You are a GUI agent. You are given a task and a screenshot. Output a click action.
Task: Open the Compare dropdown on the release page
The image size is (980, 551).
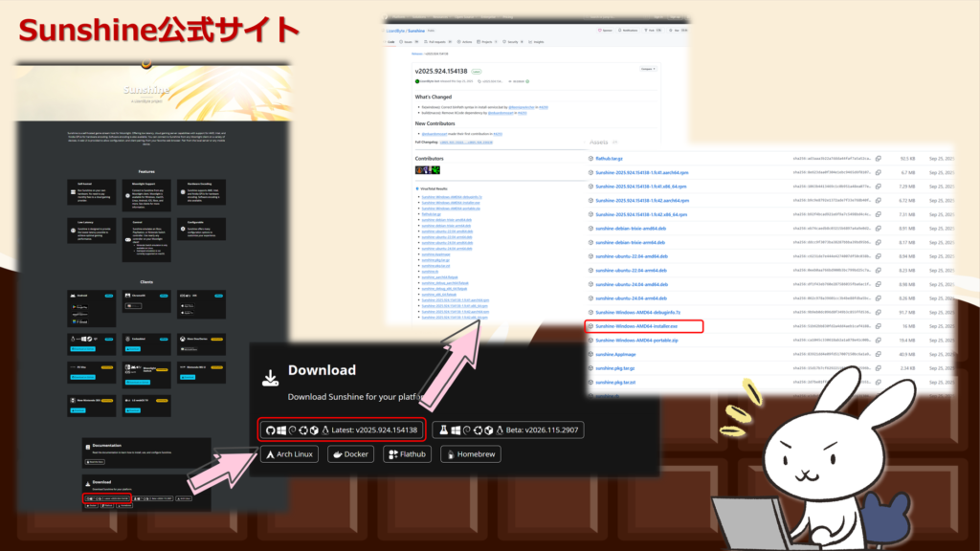[x=649, y=68]
